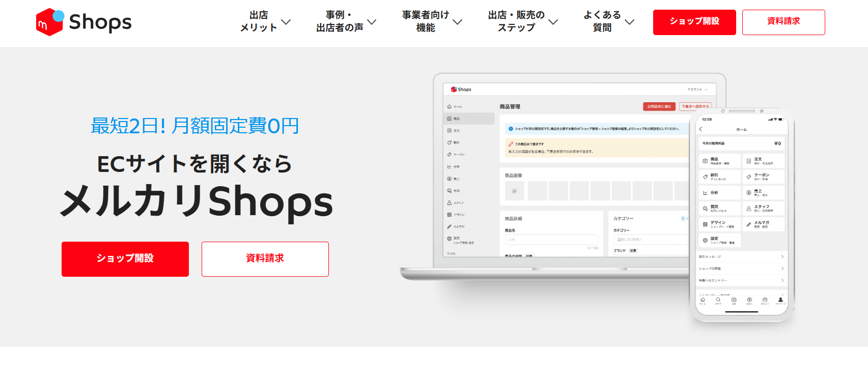
Task: Expand the 事業者向け機能 menu
Action: click(x=432, y=22)
